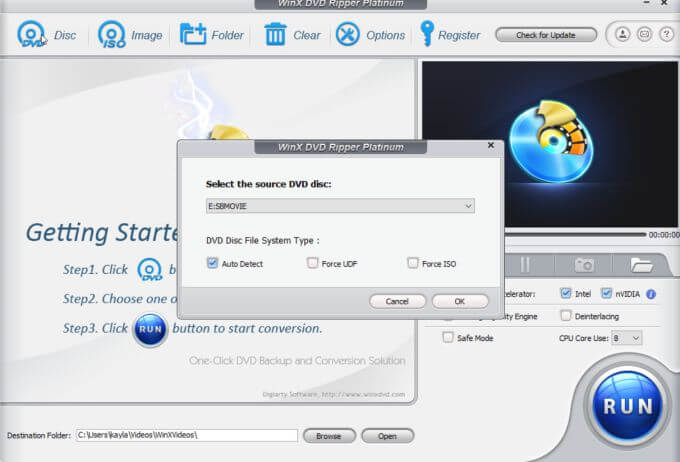Click the Image label in toolbar
The width and height of the screenshot is (680, 462).
pos(147,35)
